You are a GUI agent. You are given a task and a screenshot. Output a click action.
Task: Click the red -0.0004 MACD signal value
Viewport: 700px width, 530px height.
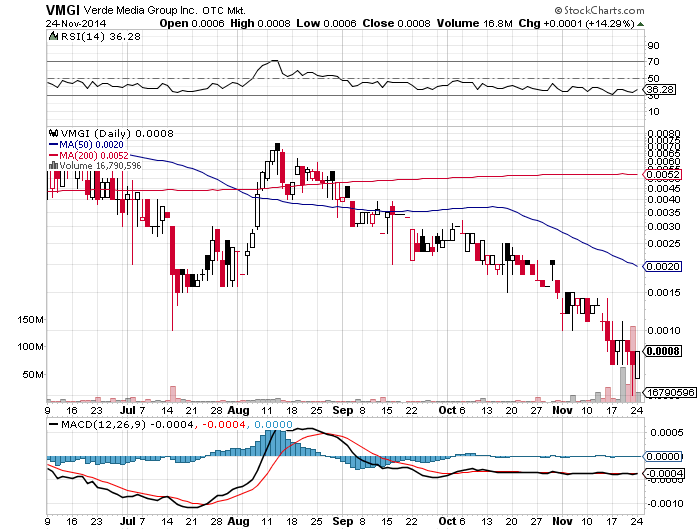223,424
